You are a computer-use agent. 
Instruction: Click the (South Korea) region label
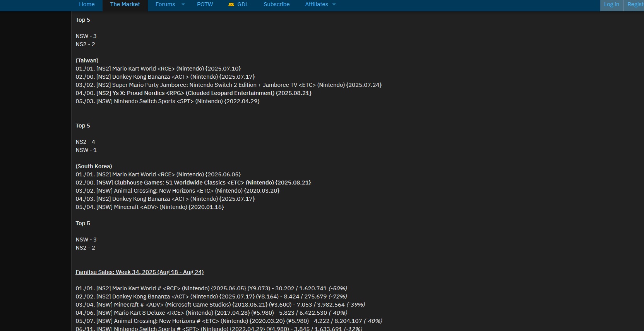pyautogui.click(x=94, y=166)
